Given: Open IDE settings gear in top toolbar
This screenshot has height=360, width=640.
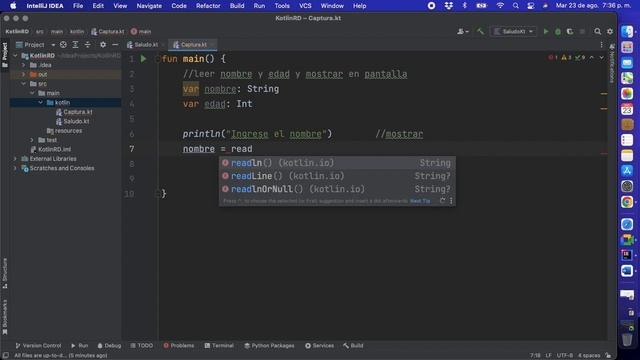Looking at the screenshot, I should (610, 31).
